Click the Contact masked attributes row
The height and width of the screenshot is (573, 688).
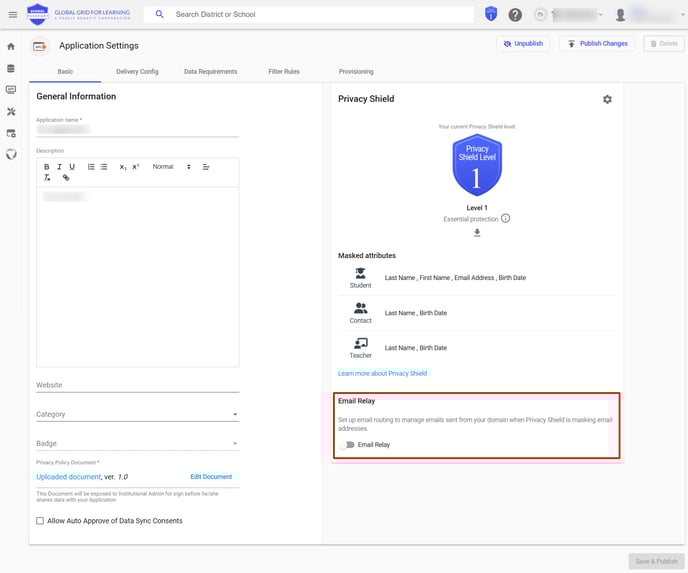(477, 313)
